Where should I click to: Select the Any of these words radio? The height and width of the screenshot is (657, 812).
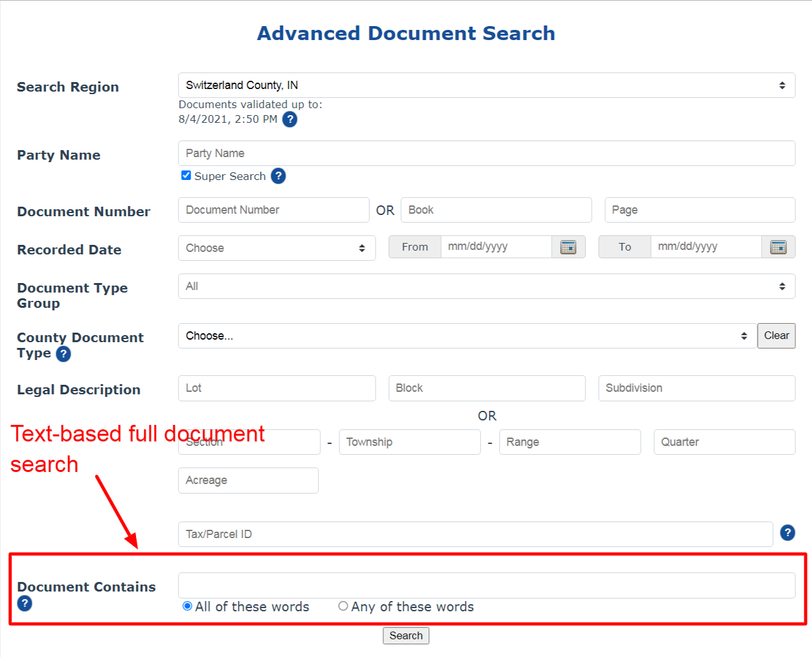(343, 606)
